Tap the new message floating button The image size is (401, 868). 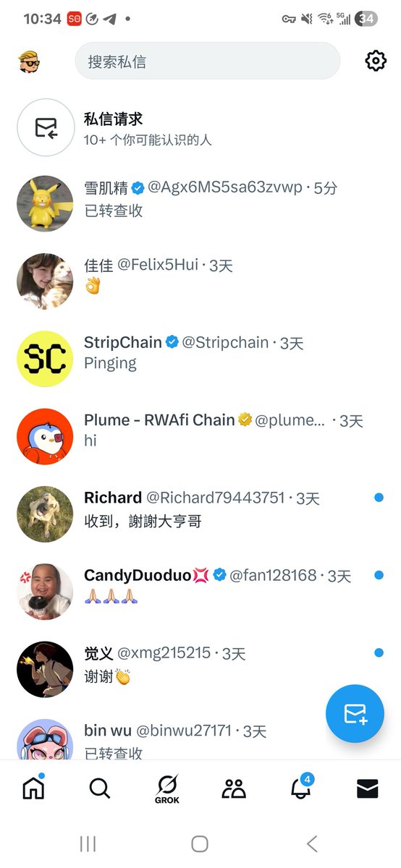[x=355, y=713]
